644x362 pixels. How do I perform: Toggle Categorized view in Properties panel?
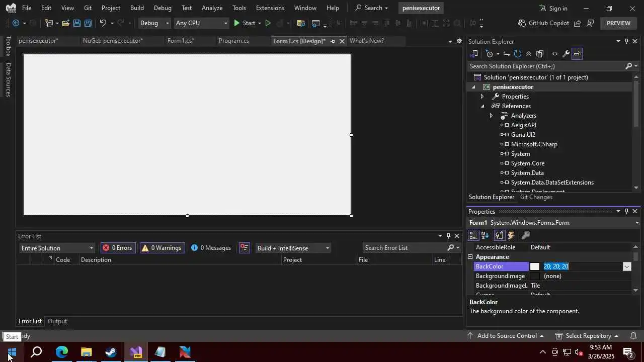pyautogui.click(x=473, y=235)
